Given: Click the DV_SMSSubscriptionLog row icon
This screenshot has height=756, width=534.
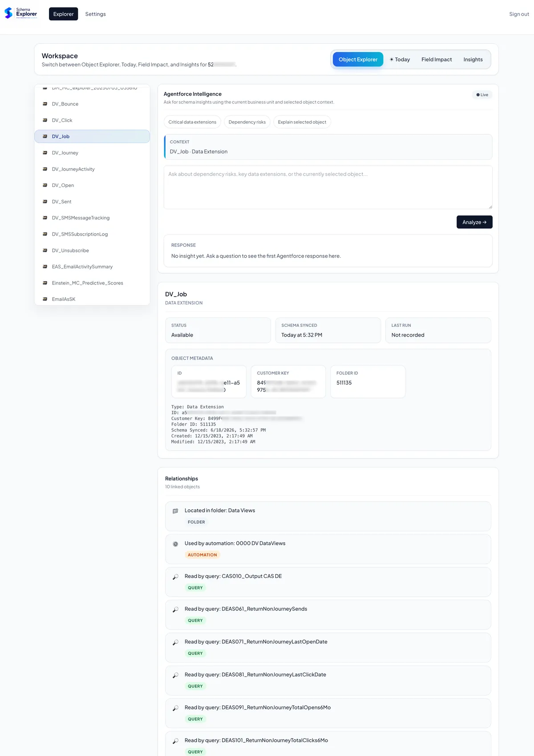Looking at the screenshot, I should click(45, 234).
